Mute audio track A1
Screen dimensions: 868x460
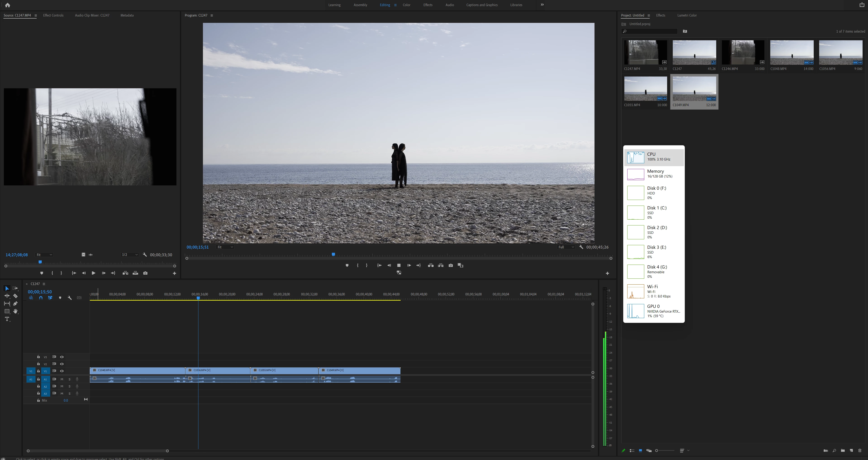point(62,379)
